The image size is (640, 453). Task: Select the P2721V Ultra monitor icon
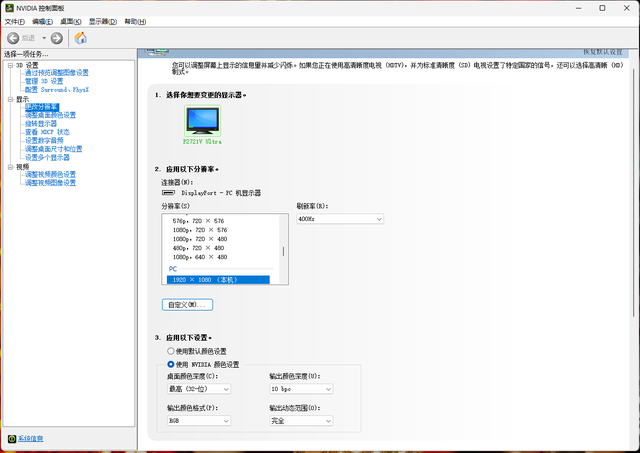(x=202, y=121)
